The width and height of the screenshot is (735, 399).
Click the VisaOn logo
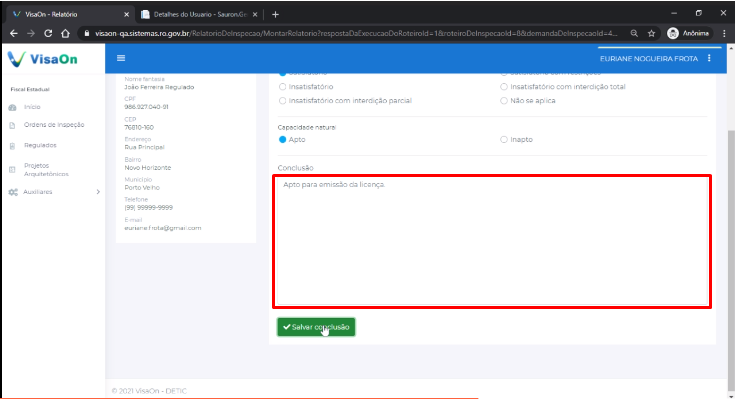tap(43, 59)
